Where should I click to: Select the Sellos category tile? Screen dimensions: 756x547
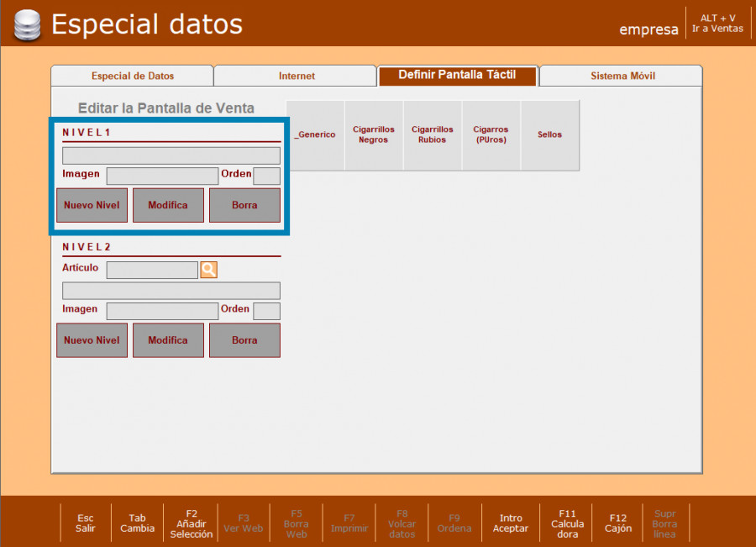[550, 135]
